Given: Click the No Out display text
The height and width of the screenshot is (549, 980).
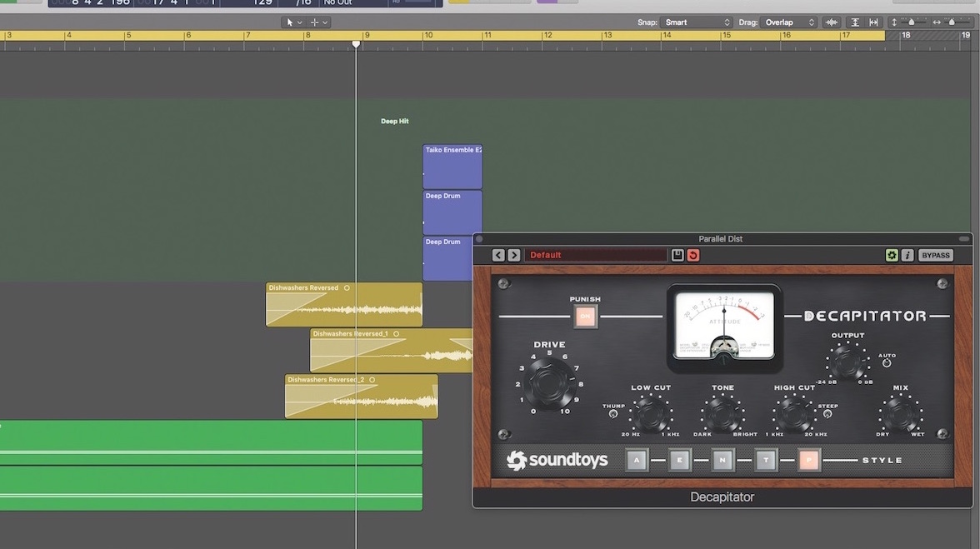Looking at the screenshot, I should click(x=337, y=2).
